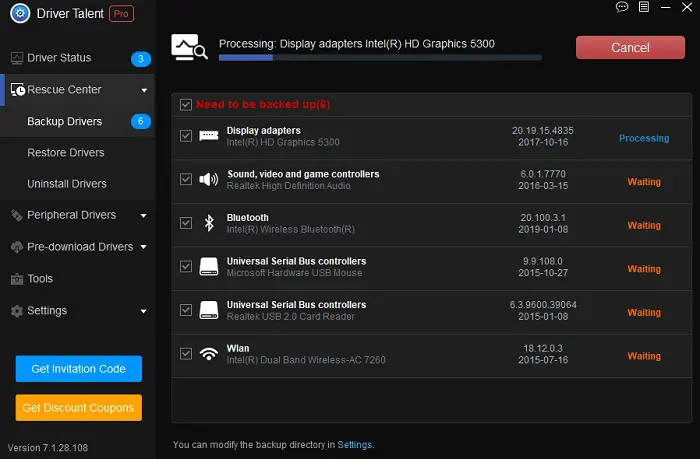Expand the Peripheral Drivers arrow
Screen dimensions: 700x459
(144, 216)
